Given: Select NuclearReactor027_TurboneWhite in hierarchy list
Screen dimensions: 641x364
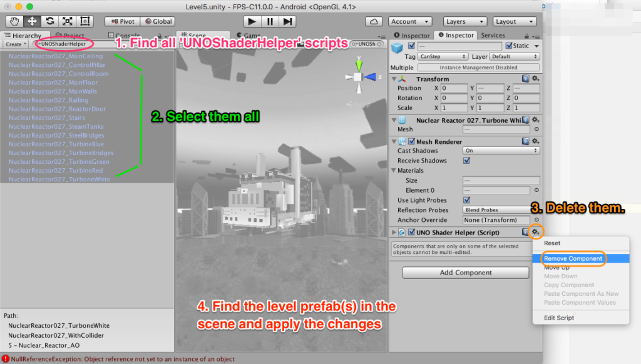Looking at the screenshot, I should [59, 179].
